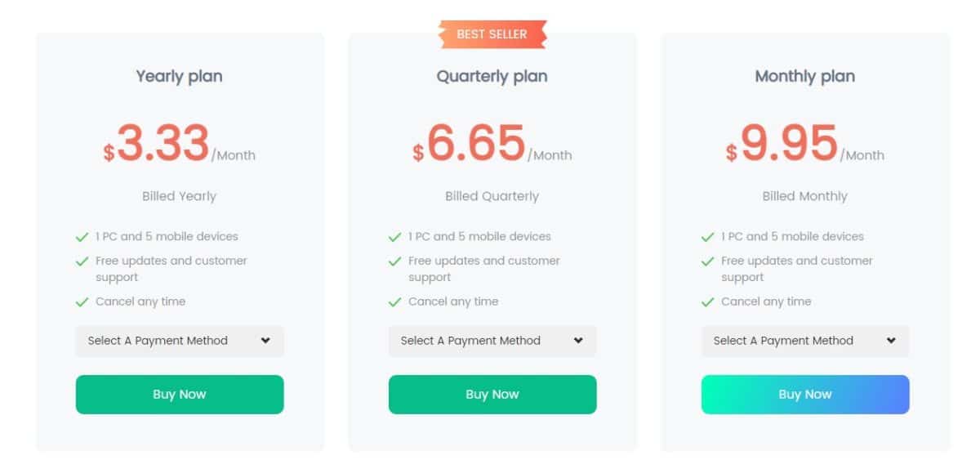980x469 pixels.
Task: Click checkmark beside Yearly plan's device limit
Action: click(x=82, y=237)
